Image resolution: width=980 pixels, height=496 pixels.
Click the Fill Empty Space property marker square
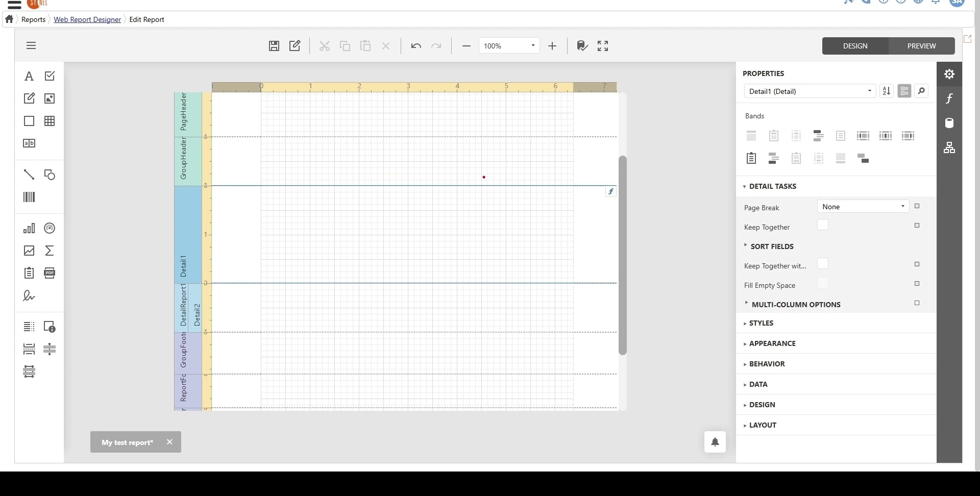click(x=917, y=284)
